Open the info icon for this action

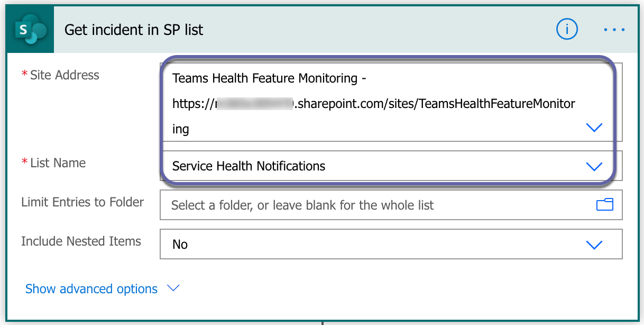567,30
